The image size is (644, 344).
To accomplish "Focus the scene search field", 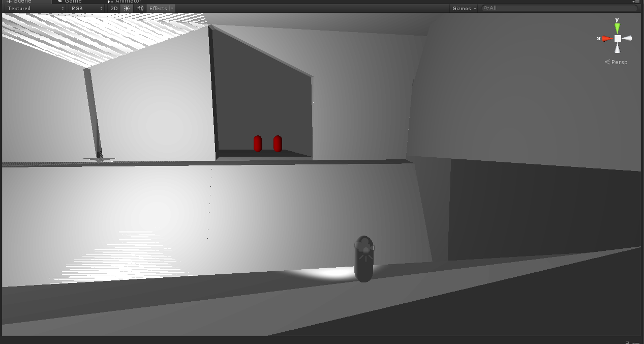I will (x=559, y=8).
